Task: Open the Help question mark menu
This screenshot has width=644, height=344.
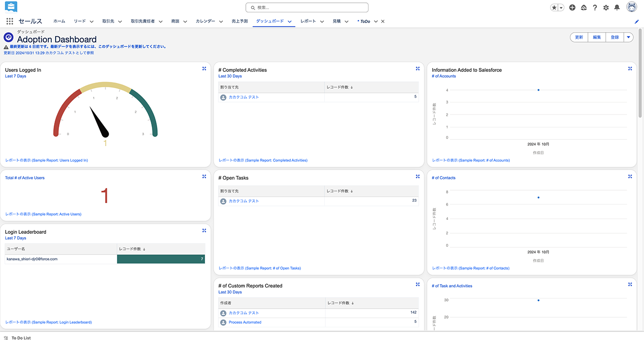Action: pyautogui.click(x=595, y=8)
